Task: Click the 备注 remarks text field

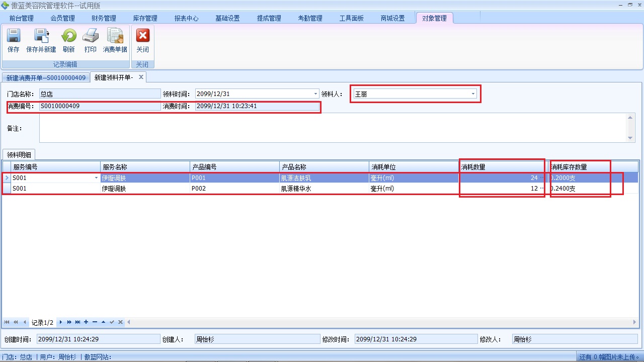Action: 332,128
